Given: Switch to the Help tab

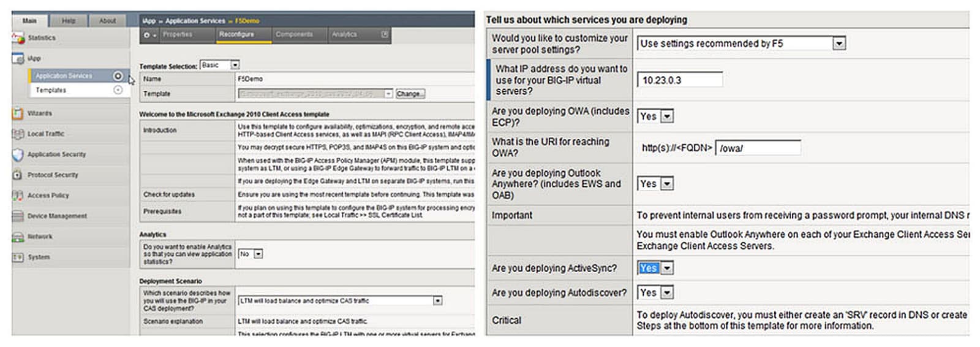Looking at the screenshot, I should (69, 21).
